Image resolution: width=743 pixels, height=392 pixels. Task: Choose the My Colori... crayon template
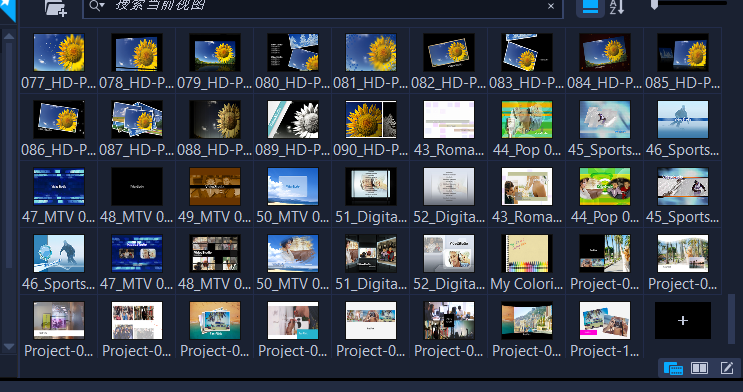tap(527, 254)
